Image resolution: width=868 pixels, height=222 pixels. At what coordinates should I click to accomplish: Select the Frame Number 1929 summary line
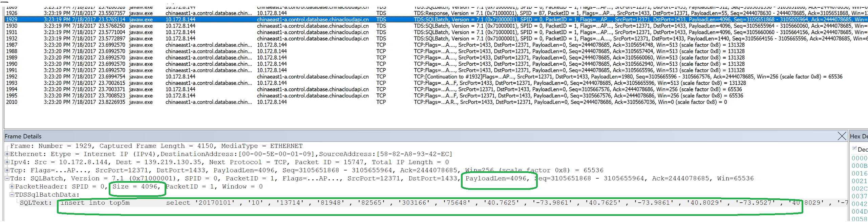click(x=156, y=146)
